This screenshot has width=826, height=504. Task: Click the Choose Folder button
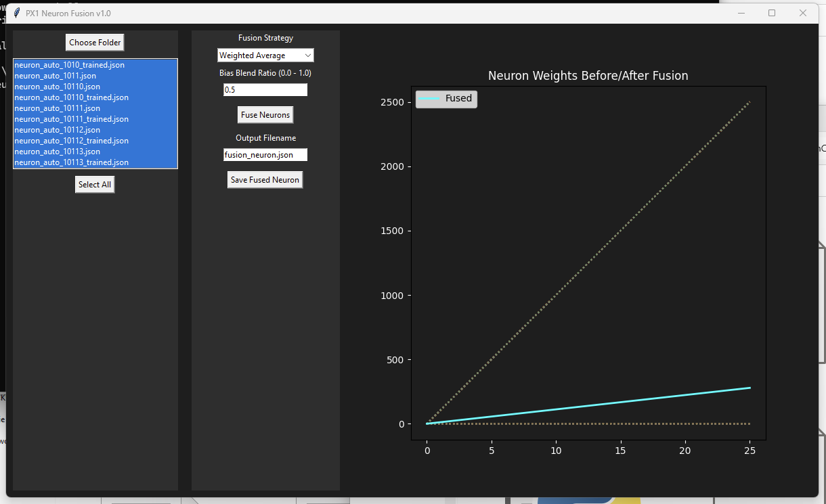tap(95, 42)
